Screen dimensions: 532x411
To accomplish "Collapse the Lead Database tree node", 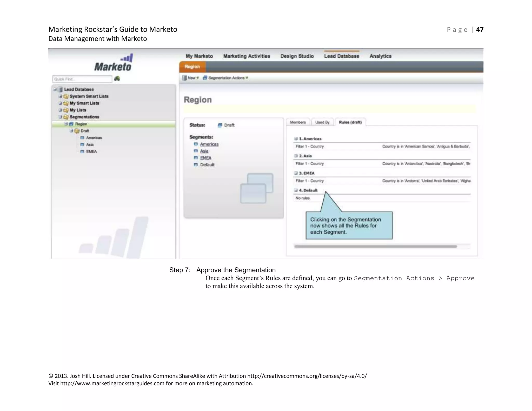I will tap(55, 89).
